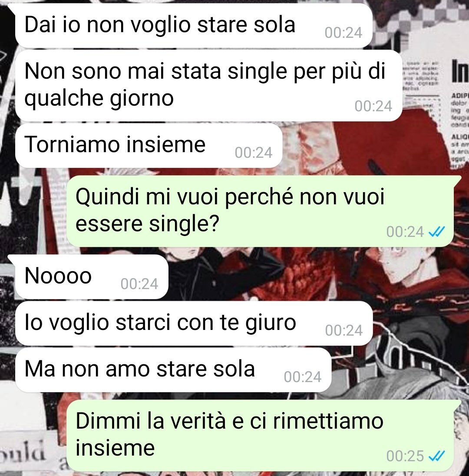
Task: Select the 'Dimmi la verità' green message
Action: tap(260, 435)
